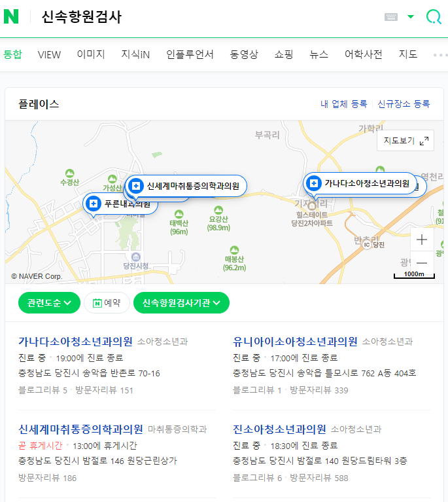Click 블로그리뷰 5 under 가나다소아청소년과의원
448x502 pixels.
click(x=43, y=390)
